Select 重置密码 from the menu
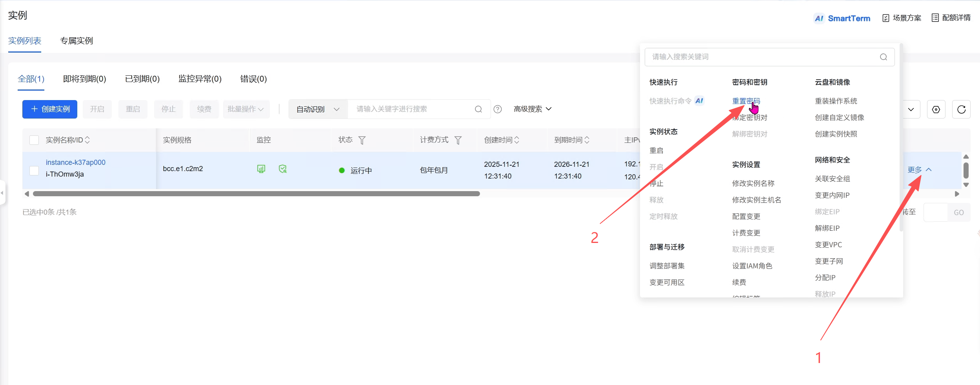The height and width of the screenshot is (385, 980). [745, 100]
